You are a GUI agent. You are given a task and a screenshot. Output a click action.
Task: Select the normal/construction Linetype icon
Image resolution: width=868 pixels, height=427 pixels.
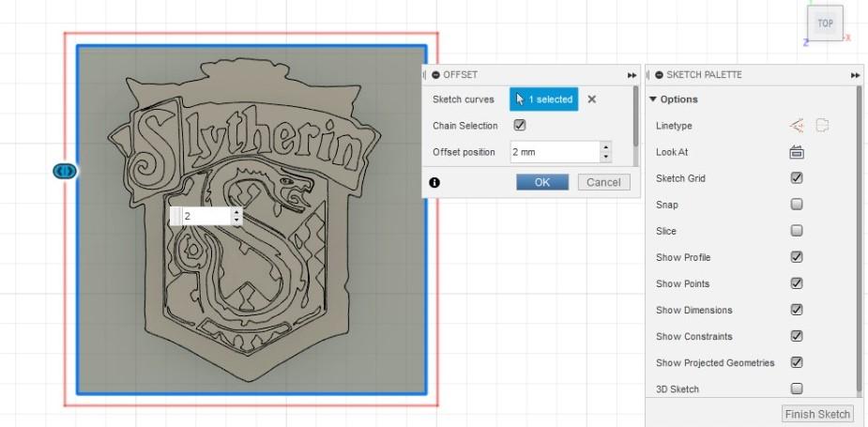pyautogui.click(x=797, y=126)
